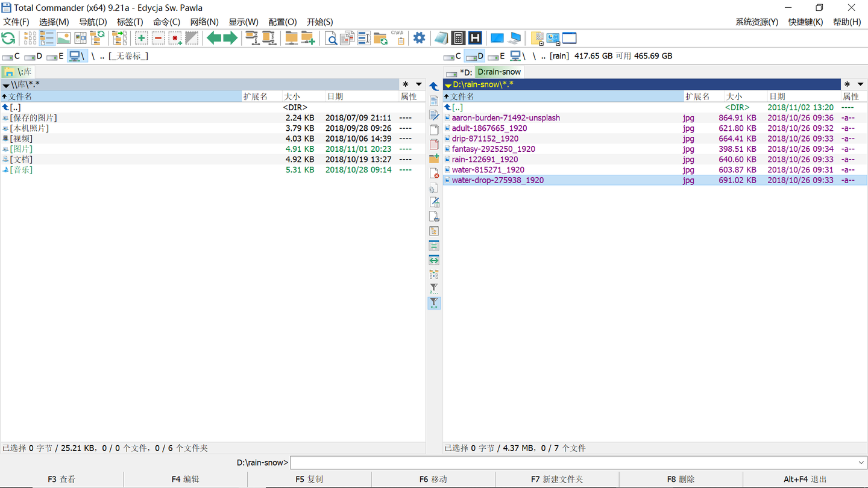Open the multi-rename tool icon
The height and width of the screenshot is (488, 868).
coord(363,39)
